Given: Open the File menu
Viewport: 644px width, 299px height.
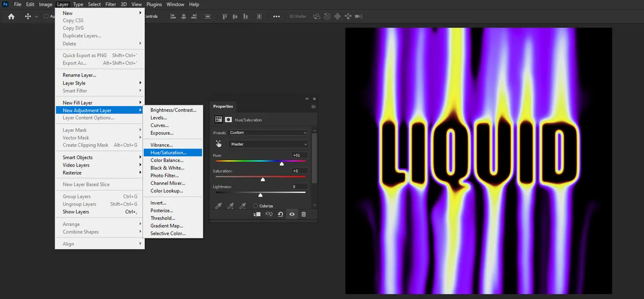Looking at the screenshot, I should 18,4.
